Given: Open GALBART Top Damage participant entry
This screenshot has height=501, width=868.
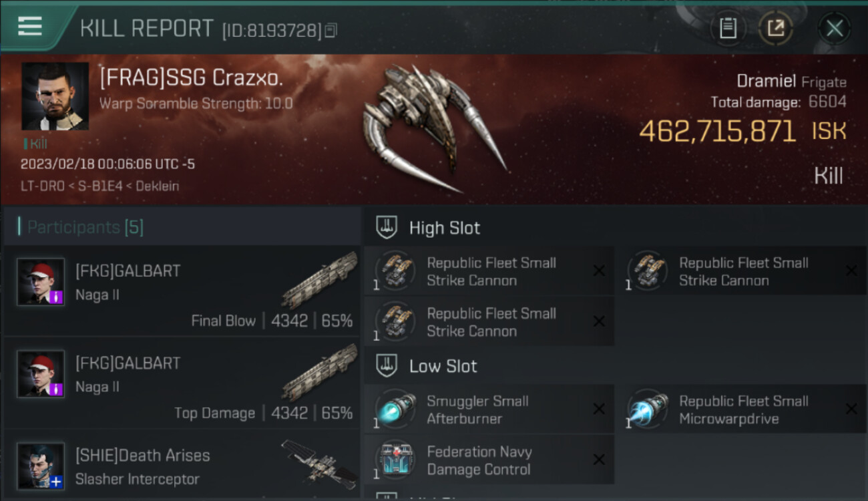Looking at the screenshot, I should point(182,383).
